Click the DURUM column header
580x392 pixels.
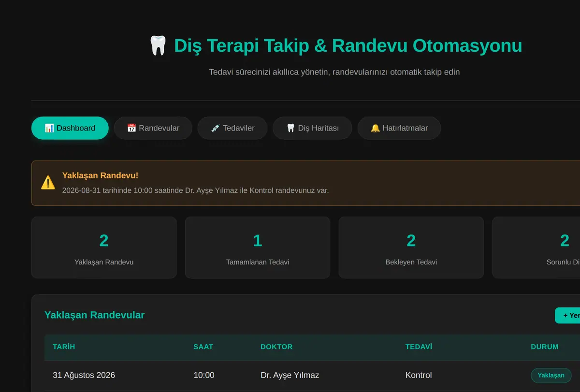click(545, 347)
